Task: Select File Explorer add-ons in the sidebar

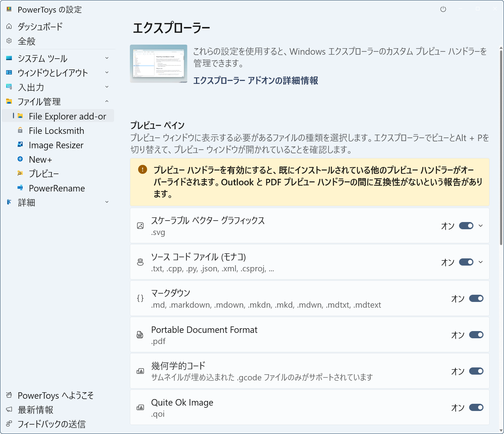Action: [58, 116]
